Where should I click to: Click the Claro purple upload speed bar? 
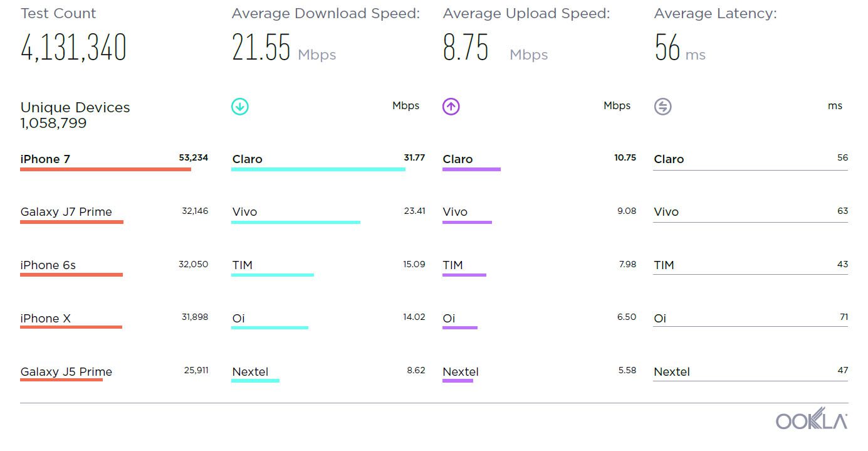[471, 169]
